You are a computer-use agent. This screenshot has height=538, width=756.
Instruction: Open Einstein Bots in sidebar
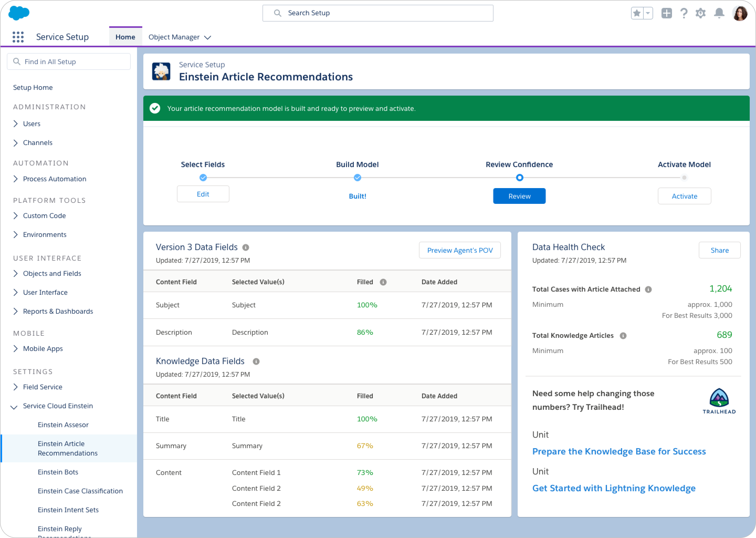(58, 472)
